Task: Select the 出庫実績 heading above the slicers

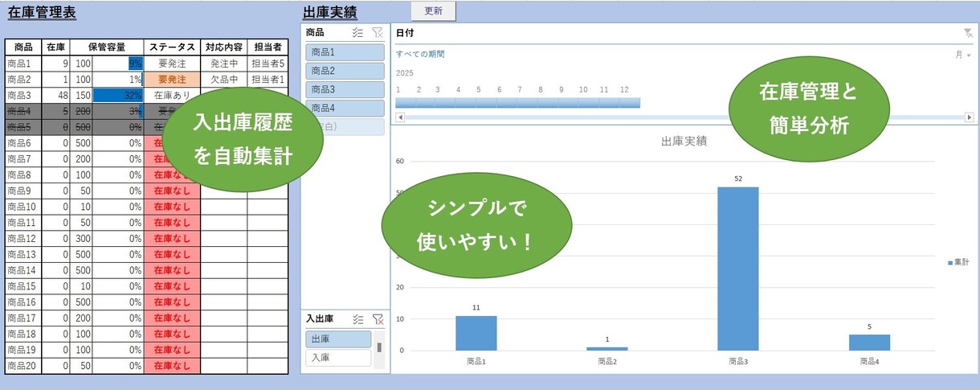Action: (x=330, y=12)
